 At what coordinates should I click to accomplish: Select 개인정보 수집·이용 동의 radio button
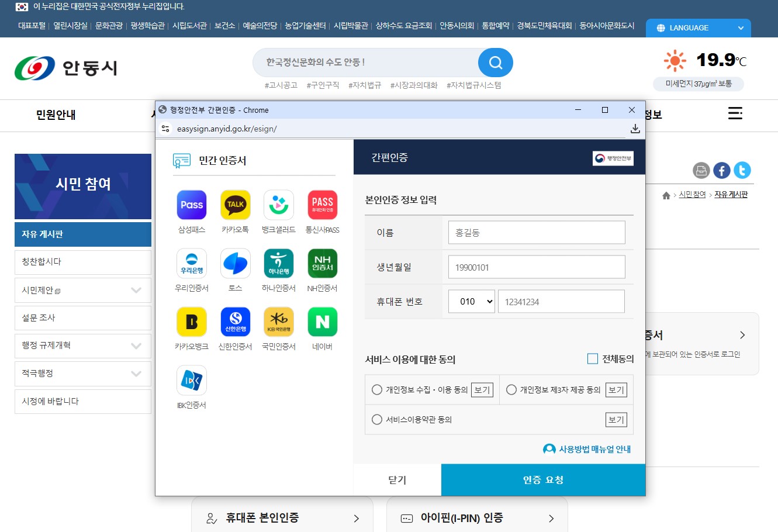pos(377,390)
